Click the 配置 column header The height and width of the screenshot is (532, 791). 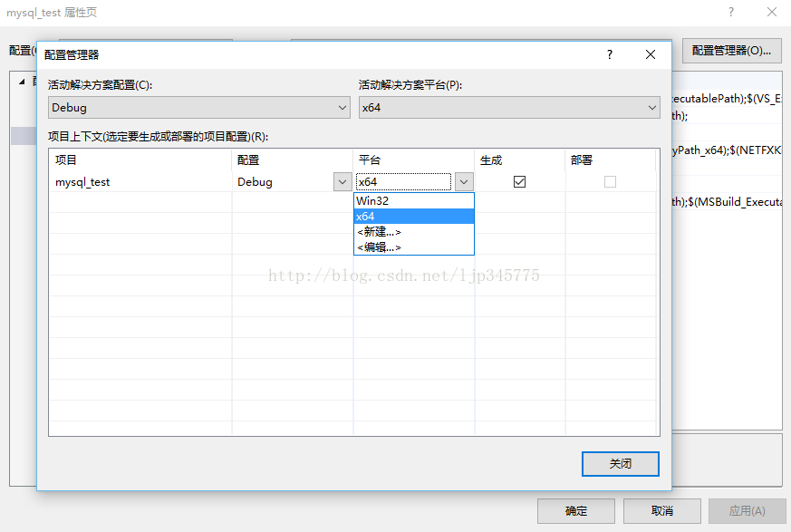tap(293, 160)
